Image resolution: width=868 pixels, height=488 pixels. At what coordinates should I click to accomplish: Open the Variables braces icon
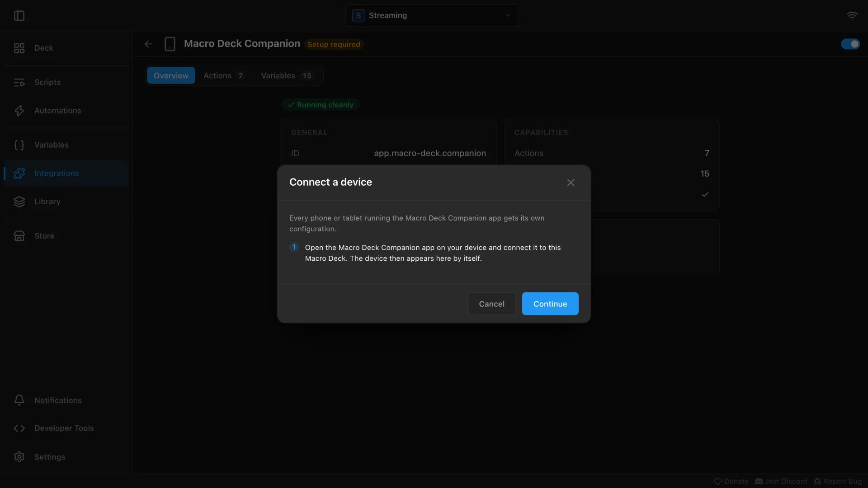click(19, 145)
